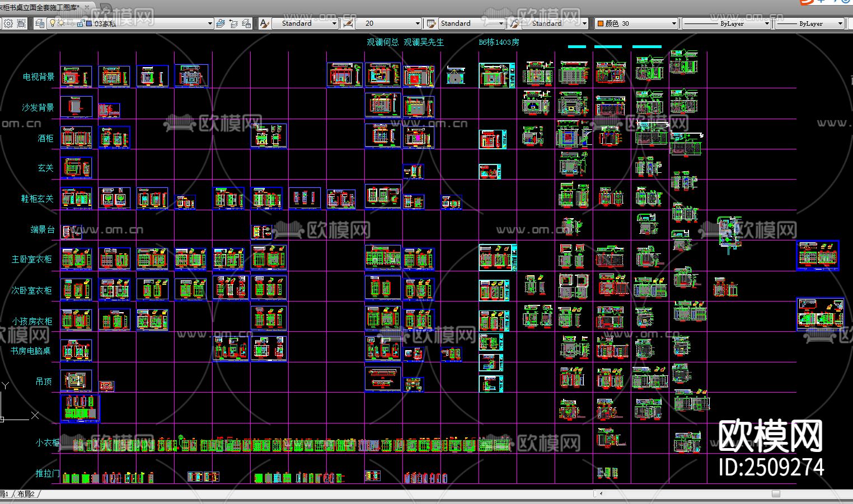Click the orange 颜色 30 color swatch
This screenshot has height=504, width=853.
pos(601,23)
